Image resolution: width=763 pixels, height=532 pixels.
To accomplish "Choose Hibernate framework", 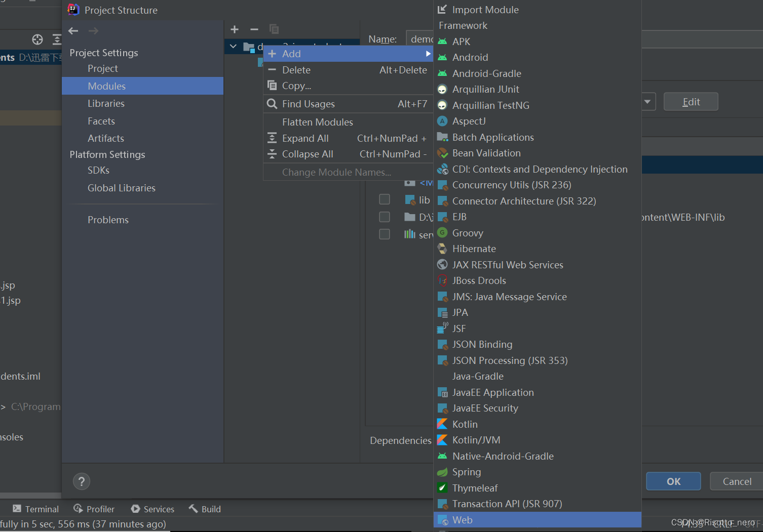I will tap(538, 249).
